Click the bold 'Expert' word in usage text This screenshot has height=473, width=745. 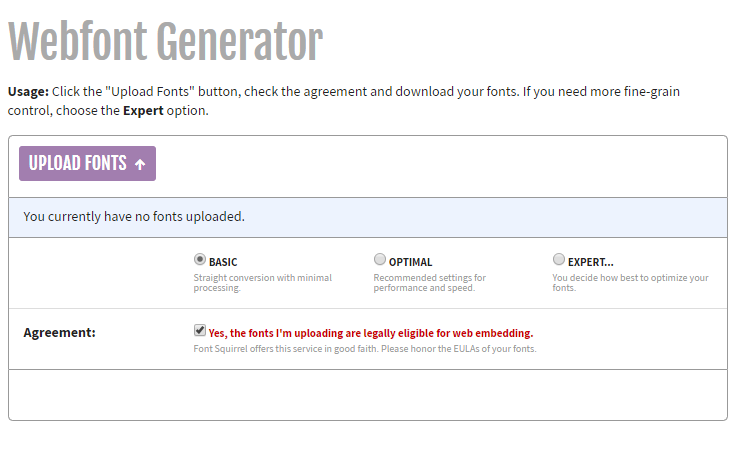pyautogui.click(x=145, y=111)
